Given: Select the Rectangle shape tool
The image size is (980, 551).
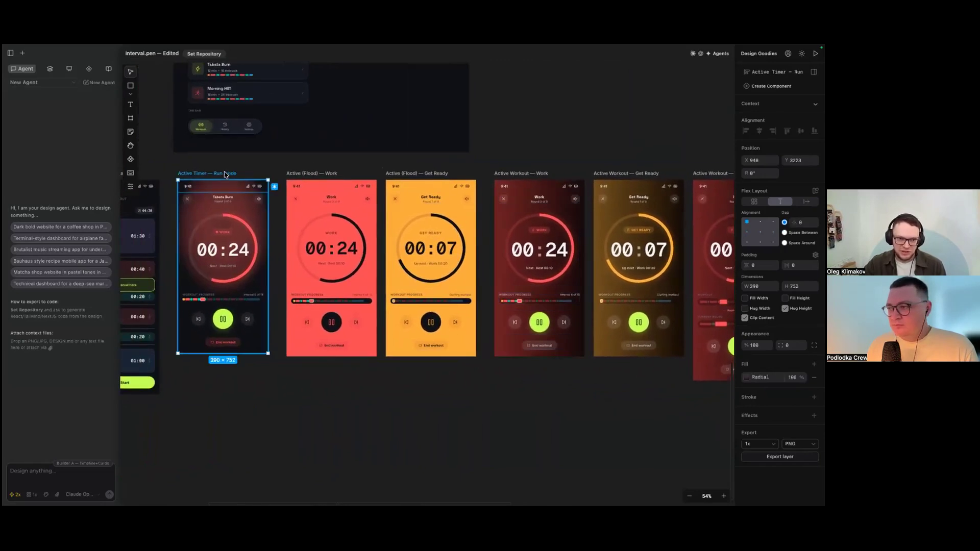Looking at the screenshot, I should 130,86.
